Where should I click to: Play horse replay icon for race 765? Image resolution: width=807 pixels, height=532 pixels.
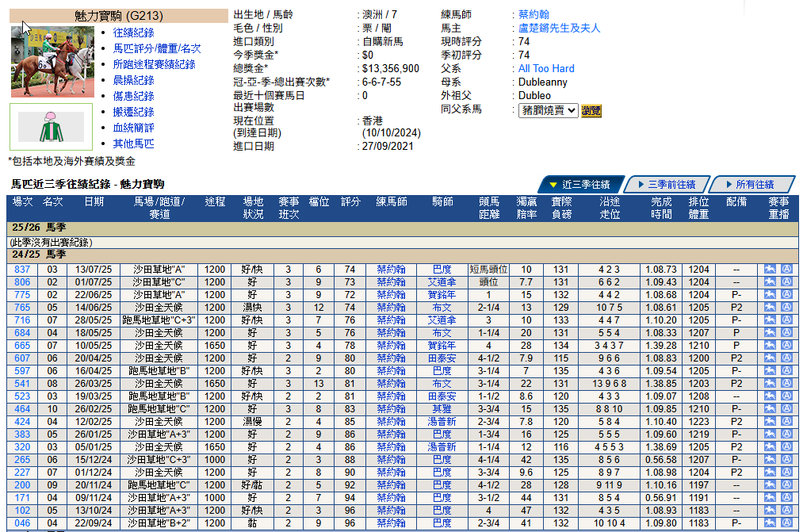click(x=770, y=307)
